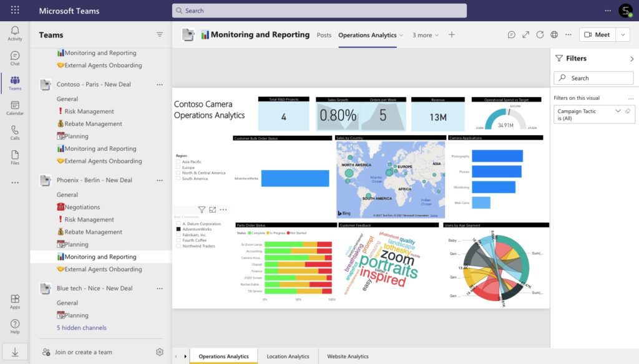
Task: Open the profile avatar menu
Action: coord(625,11)
